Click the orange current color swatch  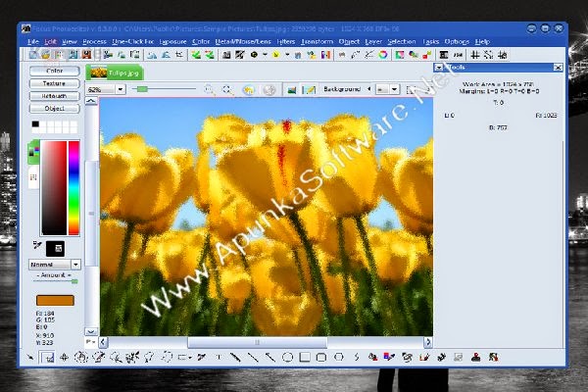[x=55, y=301]
